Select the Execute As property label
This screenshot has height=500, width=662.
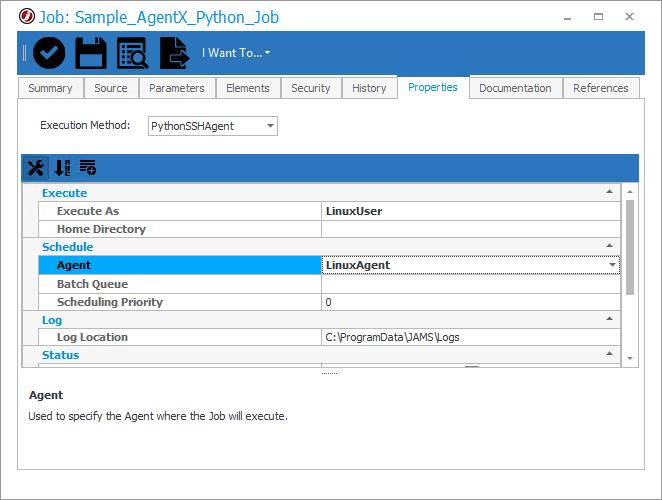[x=88, y=211]
